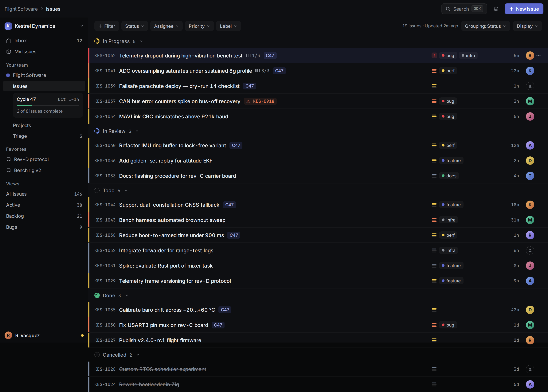Viewport: 548px width, 392px height.
Task: Open Projects in the sidebar
Action: [44, 126]
